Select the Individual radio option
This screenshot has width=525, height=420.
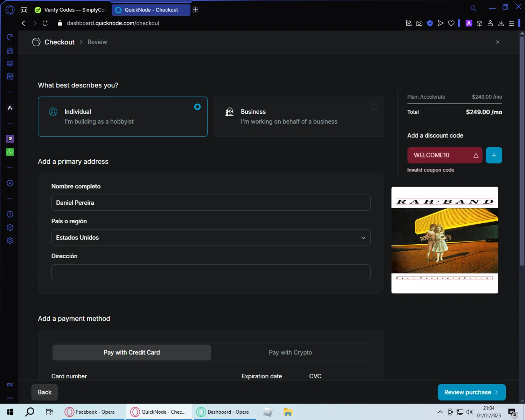click(197, 107)
